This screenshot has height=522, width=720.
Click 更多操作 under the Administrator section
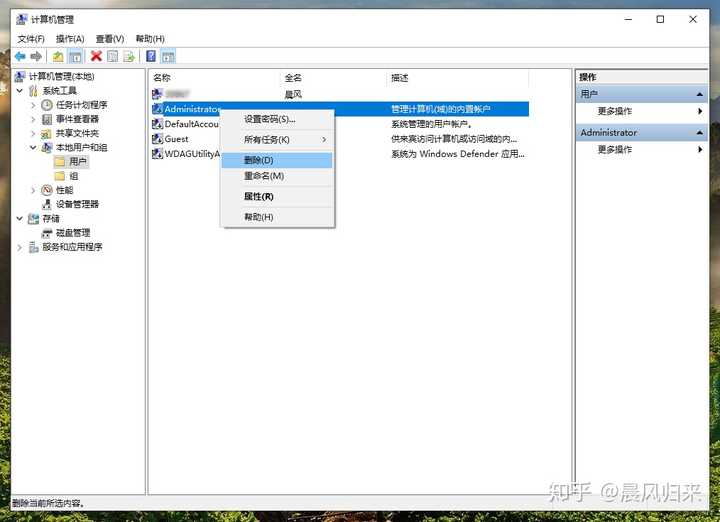(x=615, y=150)
